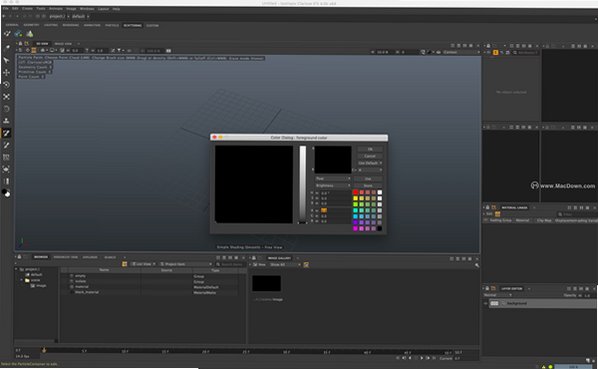Click the green scatterer shelf icon

pyautogui.click(x=30, y=34)
